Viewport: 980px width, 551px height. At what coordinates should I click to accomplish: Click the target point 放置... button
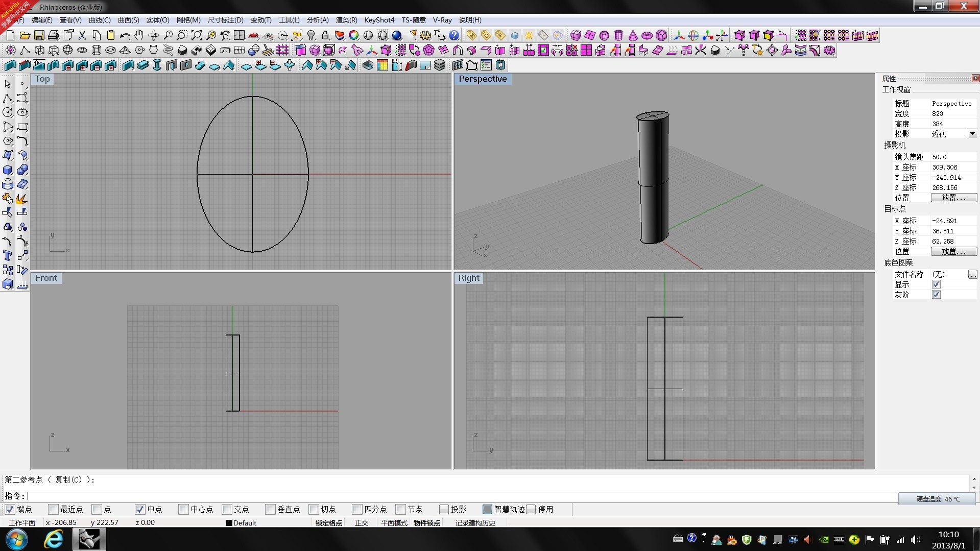tap(953, 251)
